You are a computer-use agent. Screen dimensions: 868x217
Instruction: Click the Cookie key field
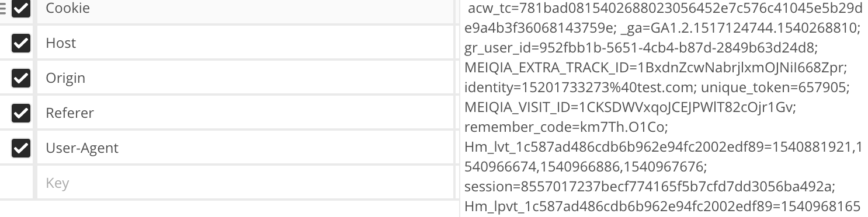tap(245, 10)
